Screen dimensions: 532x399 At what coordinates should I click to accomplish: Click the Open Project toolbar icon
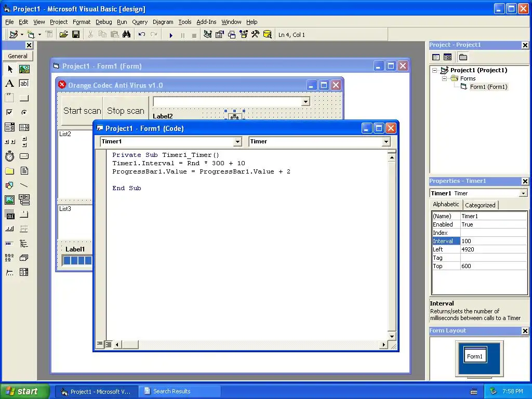pos(63,35)
